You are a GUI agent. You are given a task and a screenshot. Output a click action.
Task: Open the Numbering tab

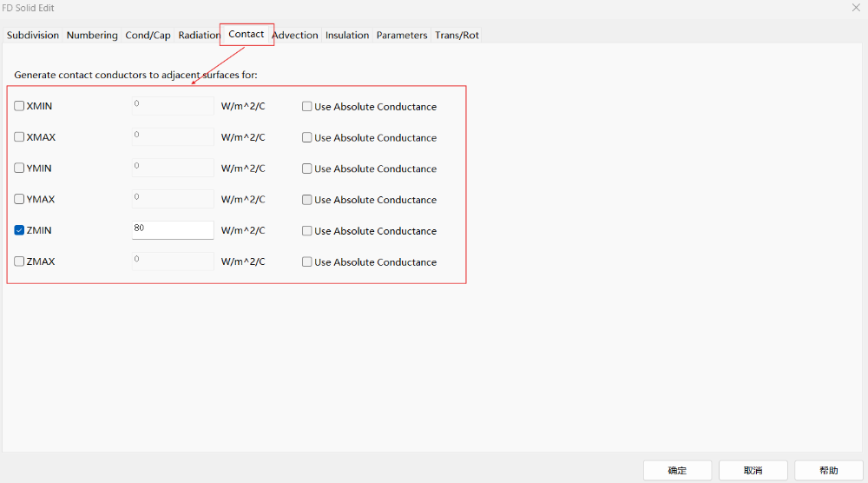click(92, 36)
